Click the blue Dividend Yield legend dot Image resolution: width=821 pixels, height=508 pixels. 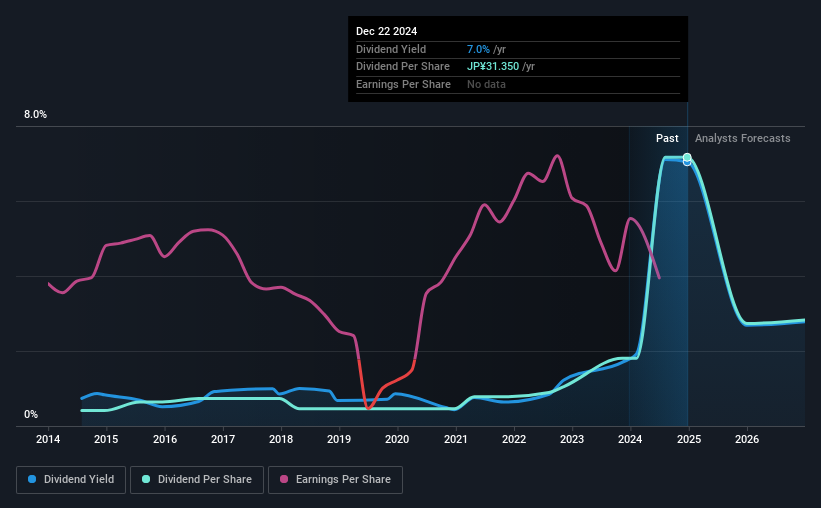pyautogui.click(x=32, y=479)
